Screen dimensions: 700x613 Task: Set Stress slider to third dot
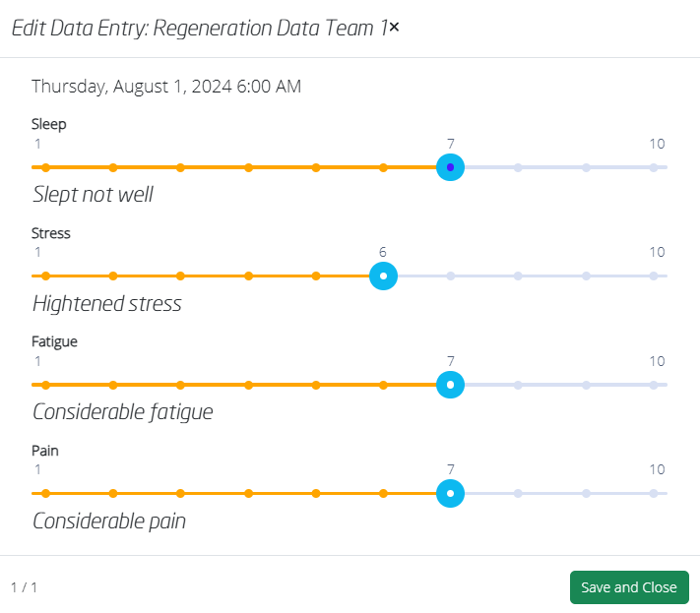click(180, 276)
